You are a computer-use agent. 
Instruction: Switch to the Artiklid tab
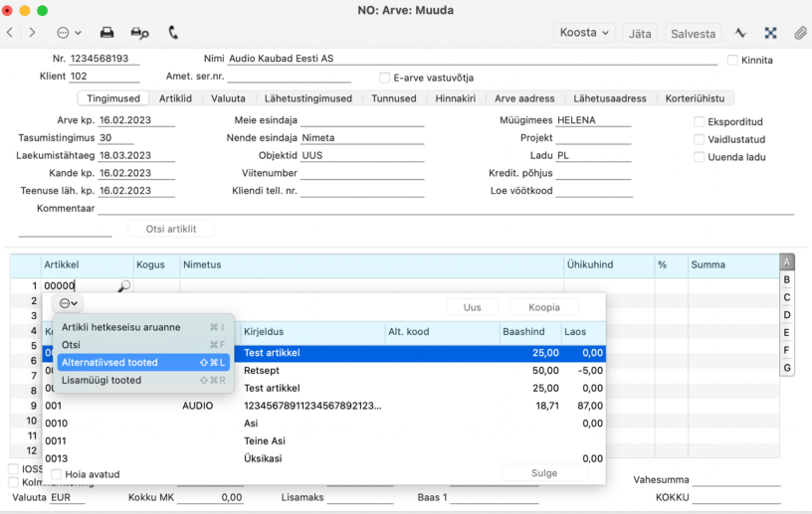click(x=175, y=98)
